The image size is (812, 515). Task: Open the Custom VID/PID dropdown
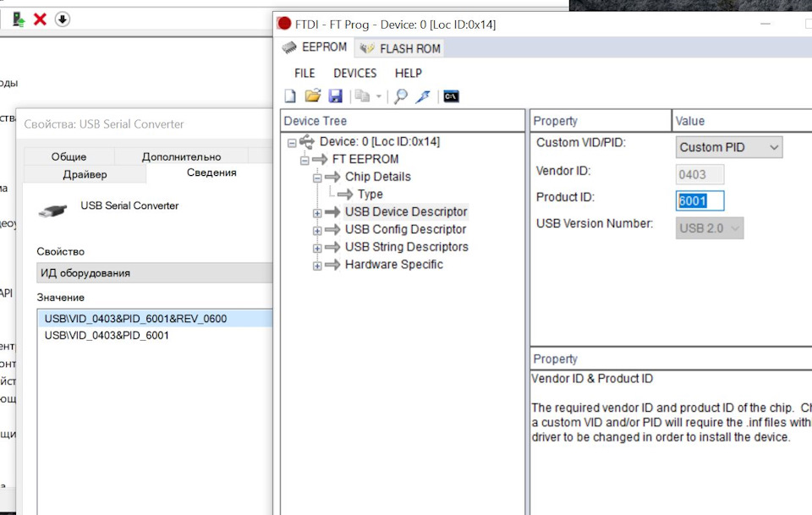point(728,147)
